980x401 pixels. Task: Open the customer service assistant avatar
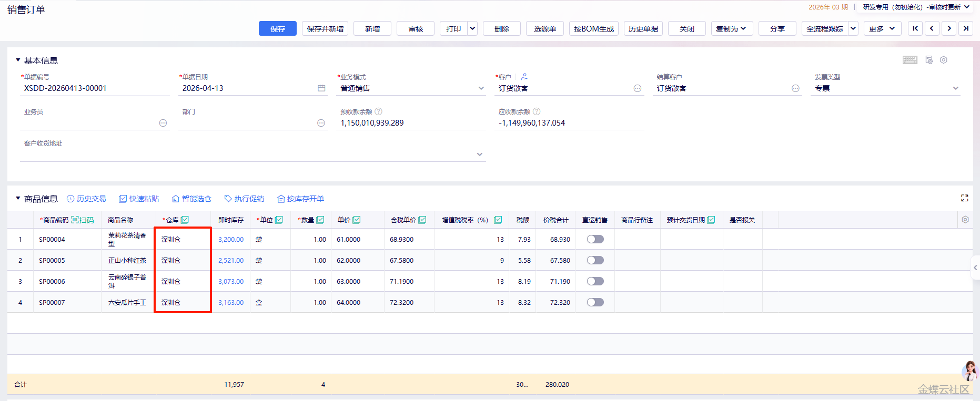click(x=971, y=371)
